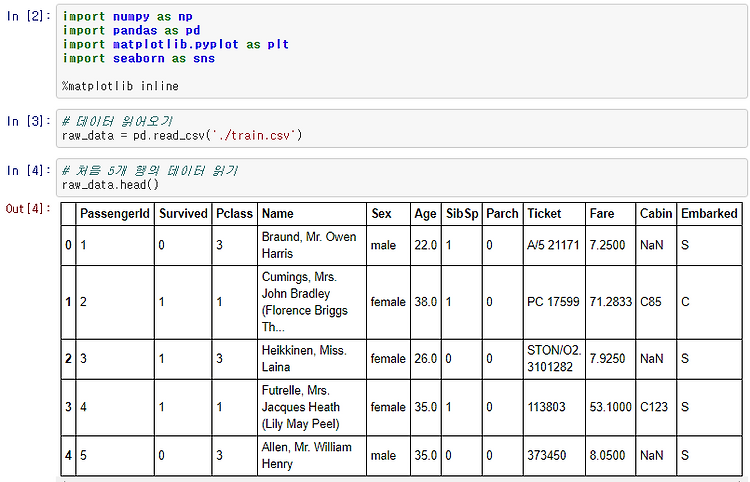Click the Fare column header
750x482 pixels.
[610, 213]
